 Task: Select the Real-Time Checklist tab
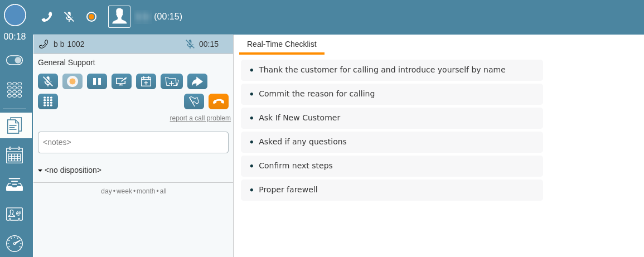coord(282,44)
